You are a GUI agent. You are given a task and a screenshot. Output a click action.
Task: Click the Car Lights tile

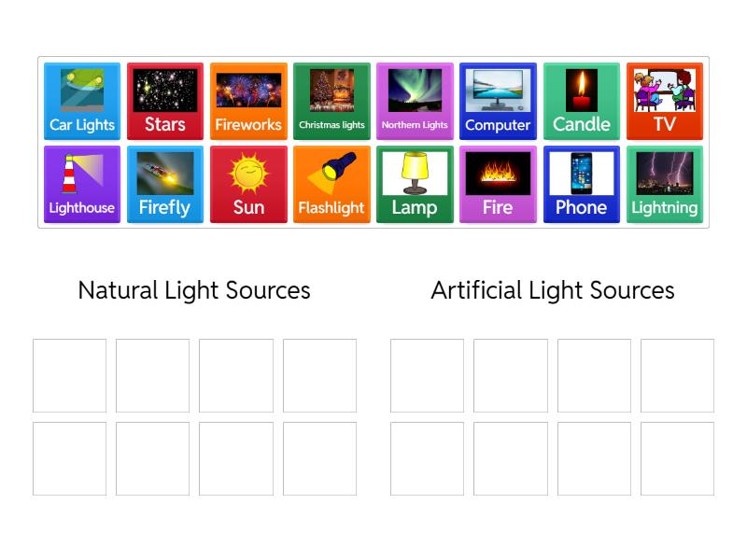(x=82, y=101)
